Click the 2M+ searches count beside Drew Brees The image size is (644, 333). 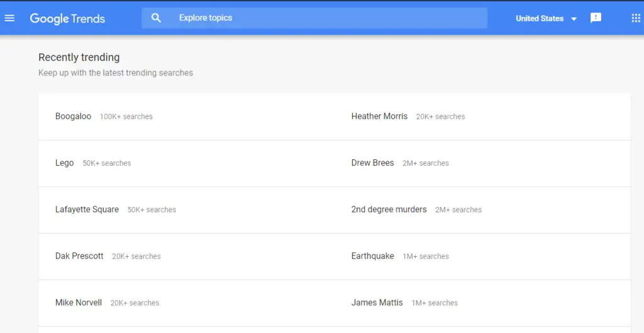coord(426,163)
